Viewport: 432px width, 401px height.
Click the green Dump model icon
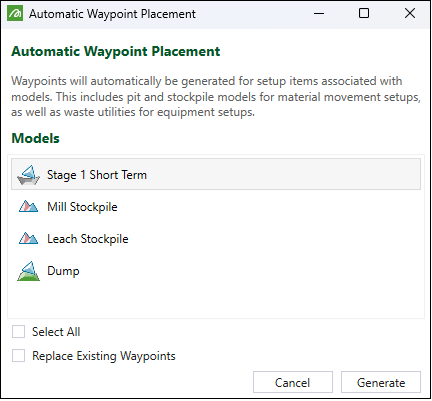click(28, 271)
